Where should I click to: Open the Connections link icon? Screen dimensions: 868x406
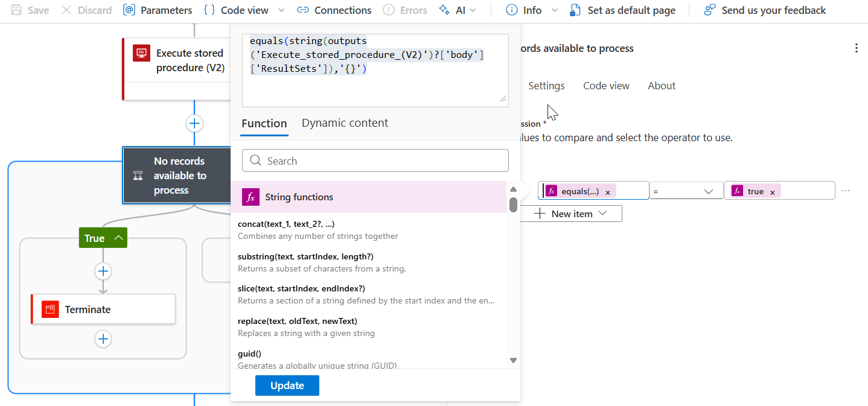point(303,10)
